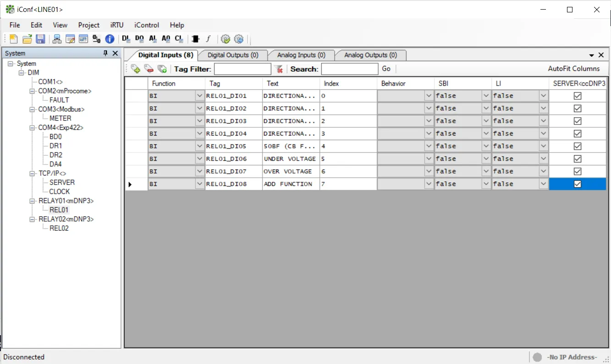
Task: Open the DO toolbar icon
Action: tap(139, 39)
